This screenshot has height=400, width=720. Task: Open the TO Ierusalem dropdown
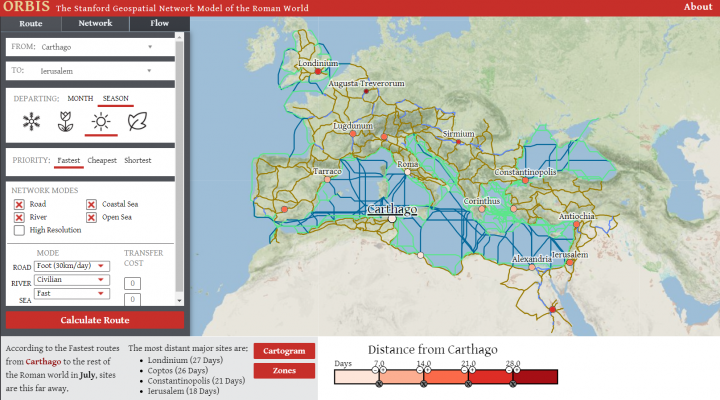(x=94, y=71)
